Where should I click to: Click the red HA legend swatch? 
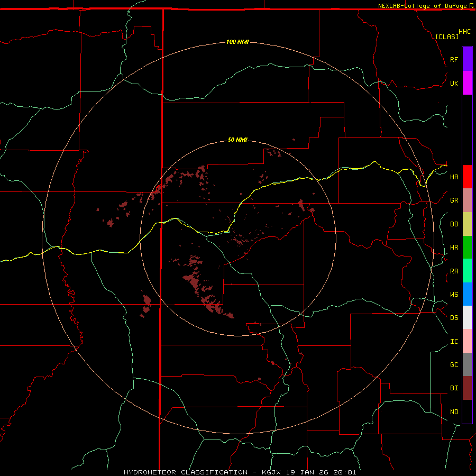(467, 177)
